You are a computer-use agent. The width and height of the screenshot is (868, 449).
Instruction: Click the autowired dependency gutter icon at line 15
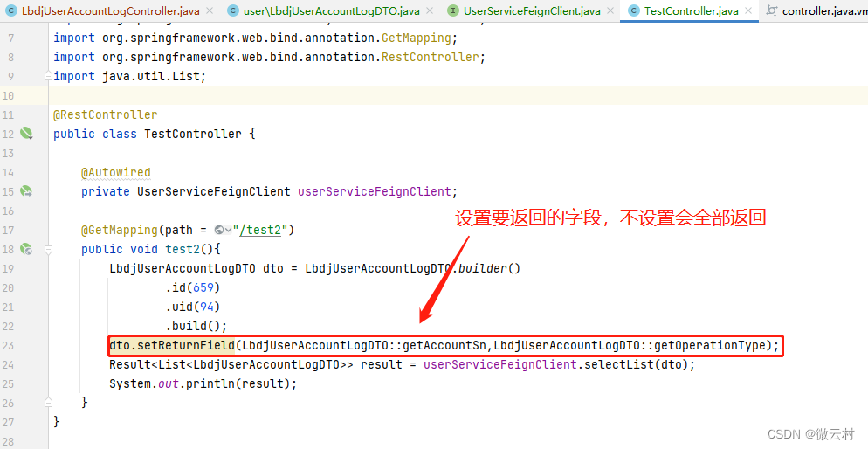coord(26,191)
